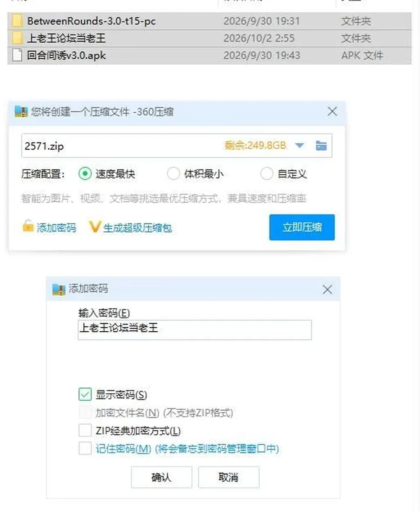
Task: Click the lock icon next to 添加密码
Action: point(28,226)
